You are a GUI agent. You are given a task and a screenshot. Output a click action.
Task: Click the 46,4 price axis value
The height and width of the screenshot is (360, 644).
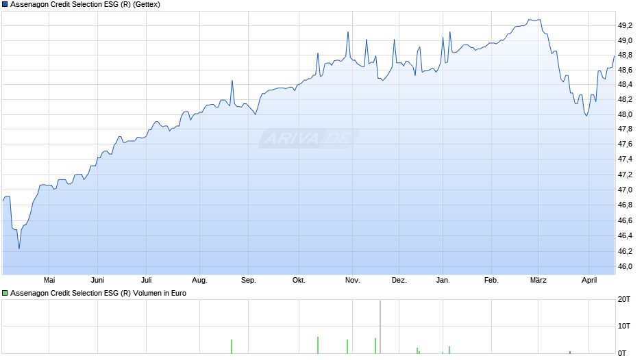coord(625,235)
